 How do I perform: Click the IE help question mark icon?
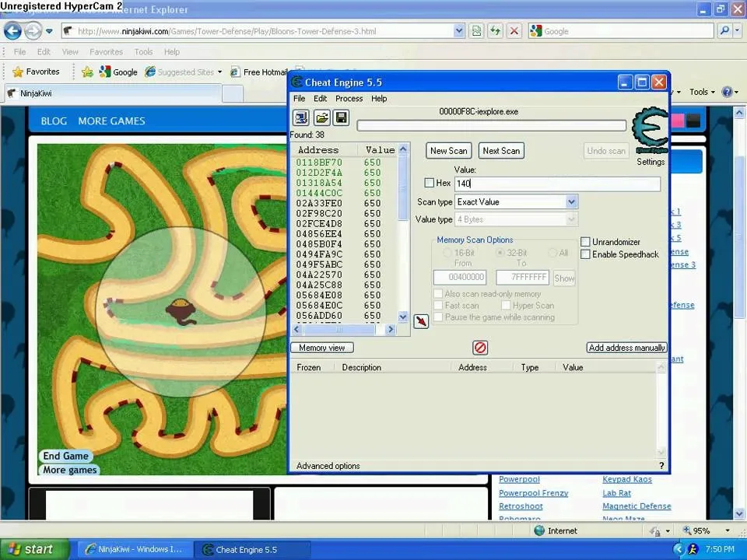coord(727,92)
